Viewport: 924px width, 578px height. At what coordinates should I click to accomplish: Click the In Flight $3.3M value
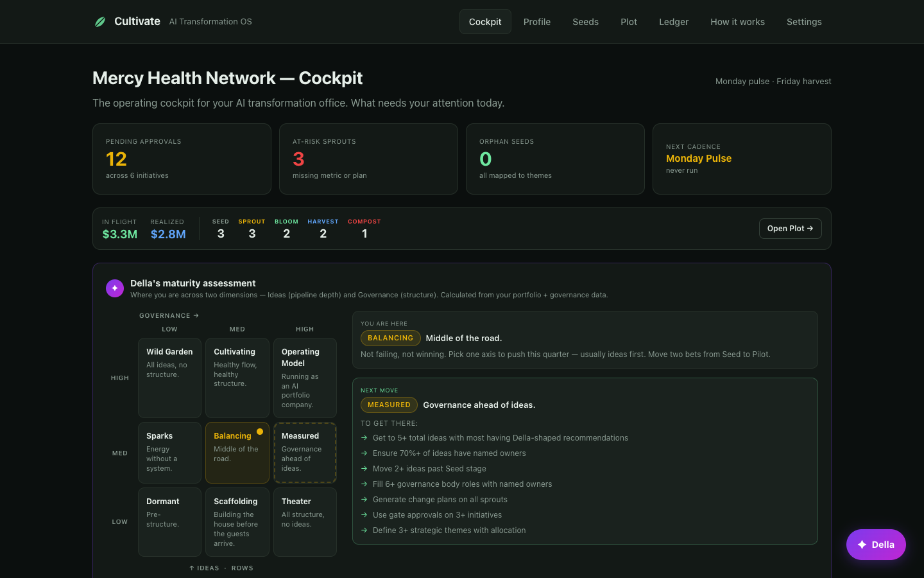tap(120, 234)
